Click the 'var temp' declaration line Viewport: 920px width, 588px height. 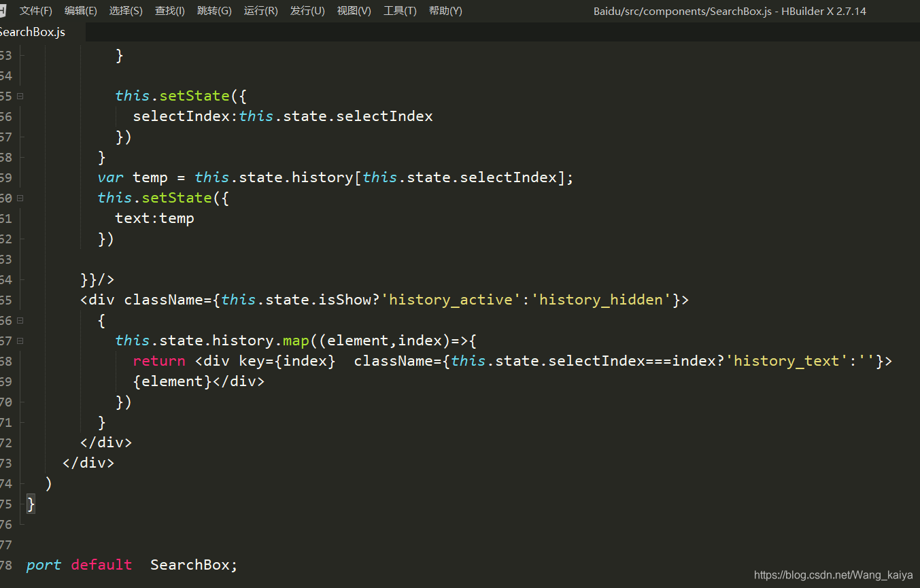(x=336, y=177)
